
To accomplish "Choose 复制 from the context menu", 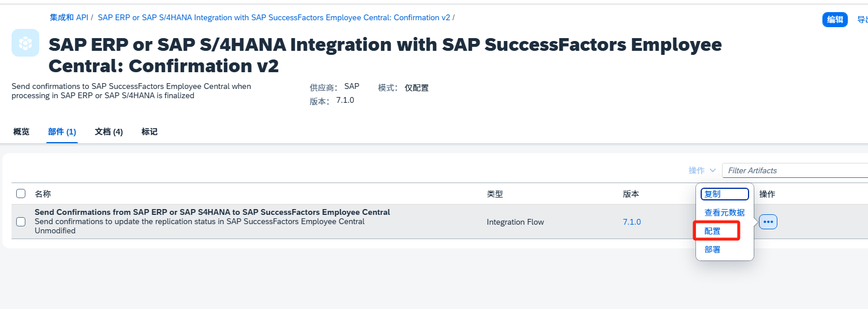I will 725,194.
